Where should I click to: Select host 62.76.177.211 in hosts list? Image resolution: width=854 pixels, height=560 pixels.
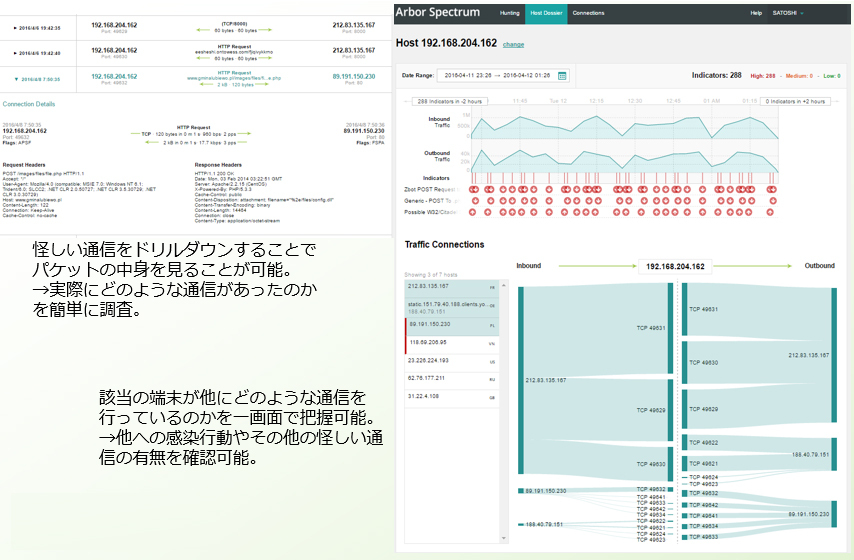[x=452, y=380]
